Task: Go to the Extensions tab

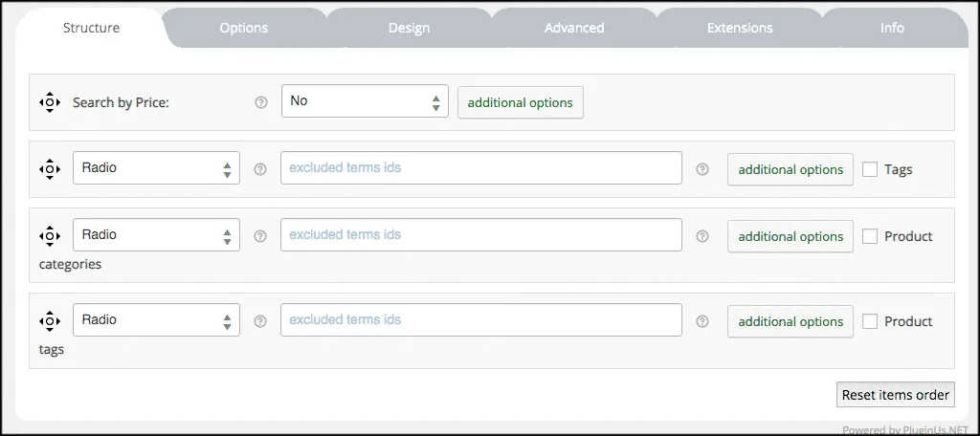Action: pyautogui.click(x=740, y=28)
